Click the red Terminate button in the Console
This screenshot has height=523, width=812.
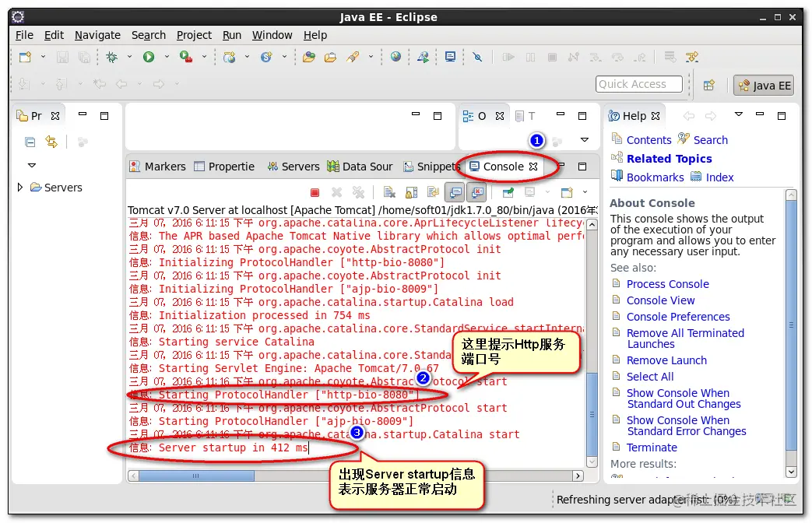tap(315, 193)
